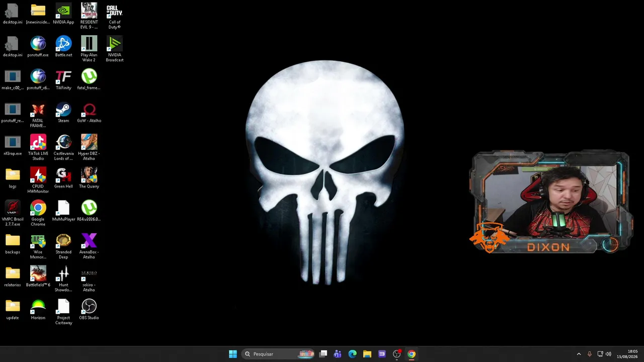This screenshot has height=362, width=644.
Task: Select the Green Hell desktop shortcut
Action: (63, 178)
